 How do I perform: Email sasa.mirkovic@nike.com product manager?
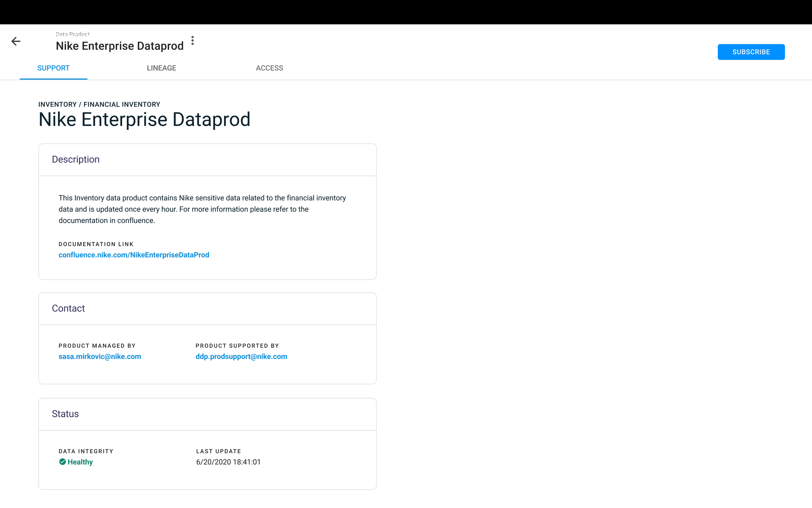(100, 356)
